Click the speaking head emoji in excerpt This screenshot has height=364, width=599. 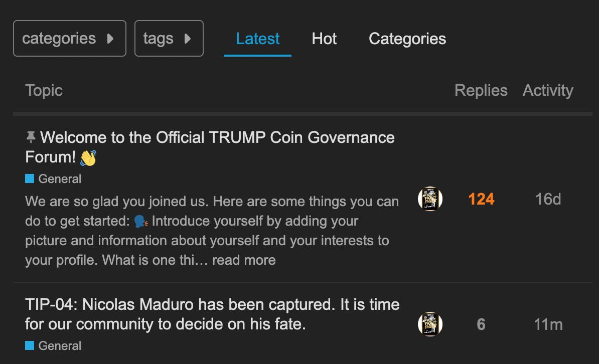click(141, 221)
